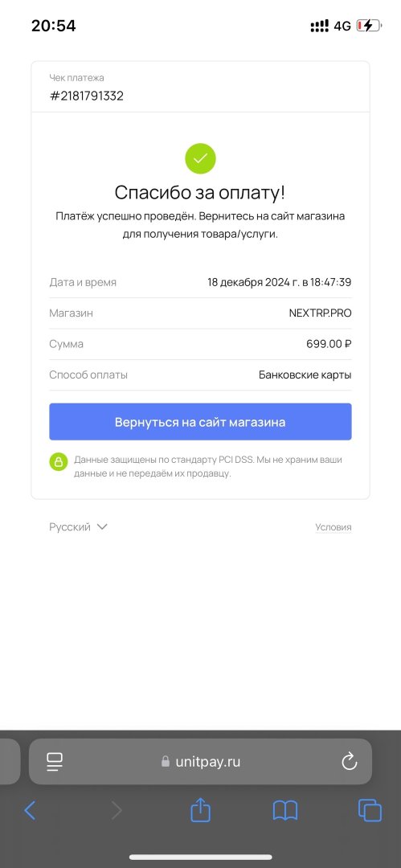This screenshot has height=868, width=401.
Task: Open the Условия link
Action: [x=333, y=527]
